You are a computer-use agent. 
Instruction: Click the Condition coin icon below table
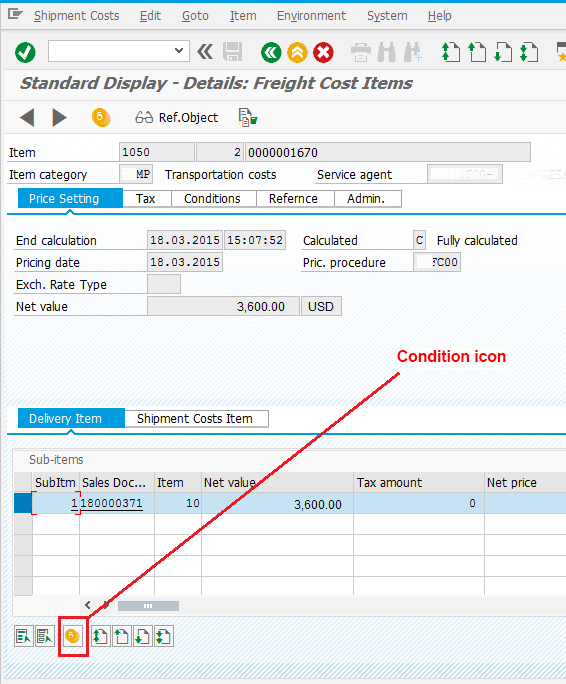point(73,636)
